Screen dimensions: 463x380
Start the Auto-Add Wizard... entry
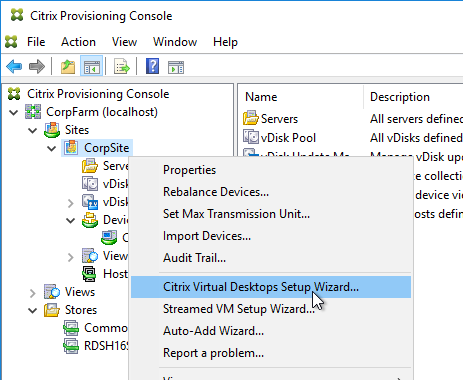(271, 331)
